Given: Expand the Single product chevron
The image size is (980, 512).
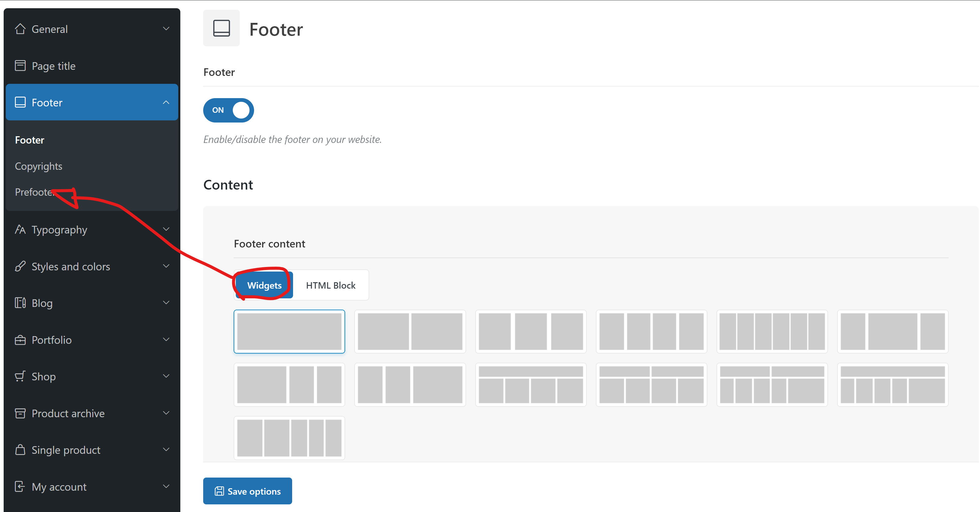Looking at the screenshot, I should click(166, 450).
